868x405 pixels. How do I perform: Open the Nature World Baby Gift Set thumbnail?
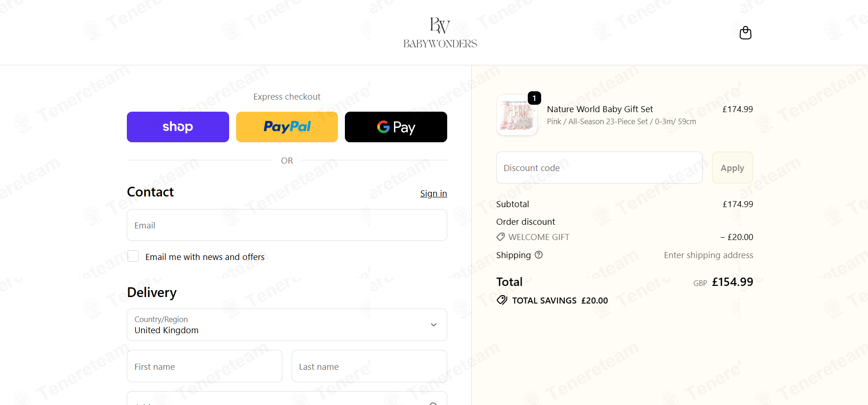(x=517, y=115)
